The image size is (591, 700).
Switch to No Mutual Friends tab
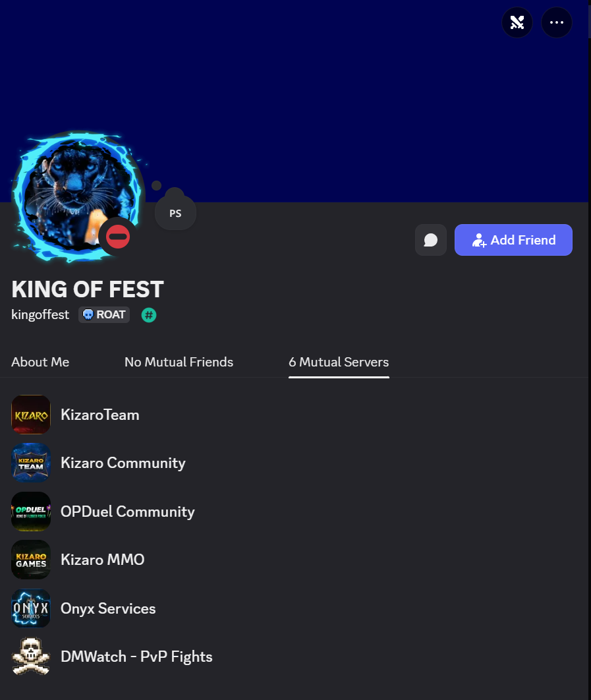click(x=179, y=362)
